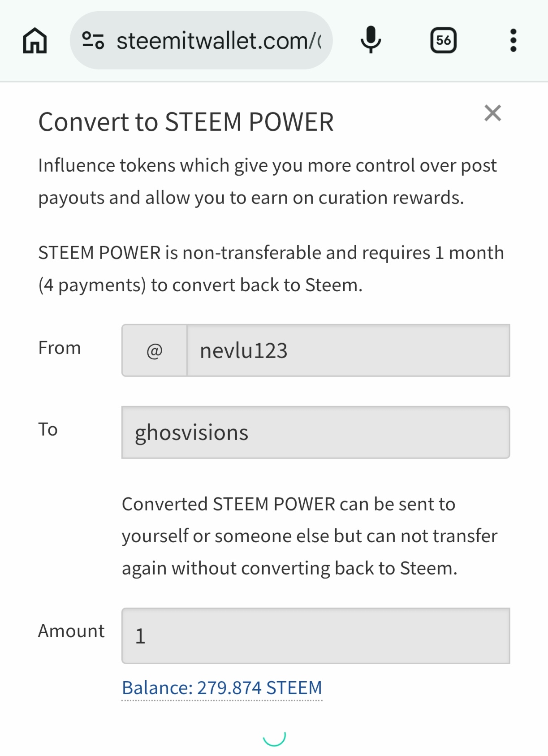This screenshot has height=756, width=548.
Task: Click the Converted STEEM POWER helper note
Action: click(x=309, y=536)
